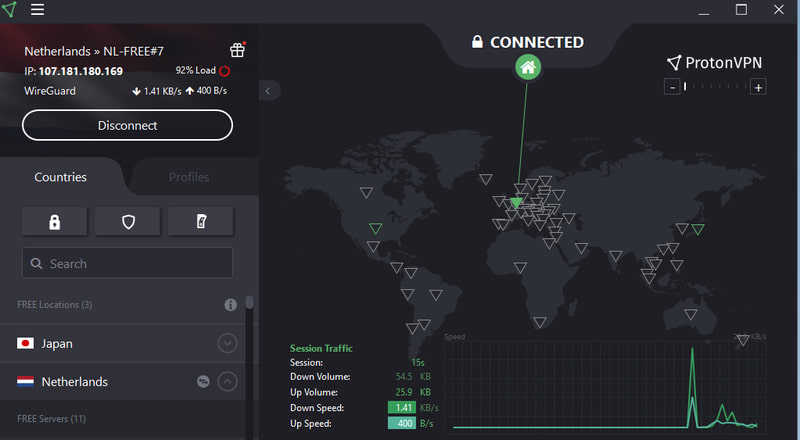Image resolution: width=800 pixels, height=440 pixels.
Task: Collapse the left sidebar with arrow
Action: 268,91
